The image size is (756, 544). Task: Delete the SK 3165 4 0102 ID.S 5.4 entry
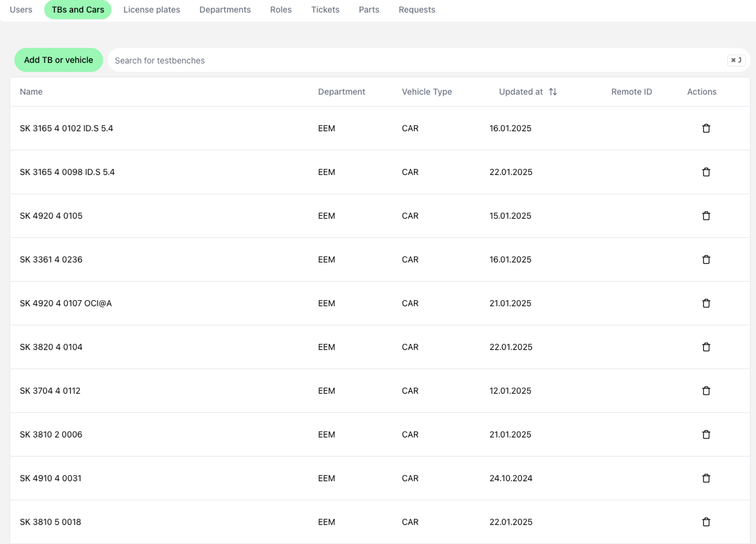tap(706, 128)
